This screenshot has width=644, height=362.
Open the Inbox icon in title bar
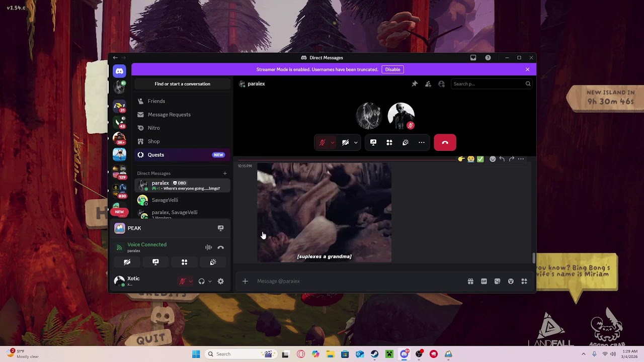473,58
